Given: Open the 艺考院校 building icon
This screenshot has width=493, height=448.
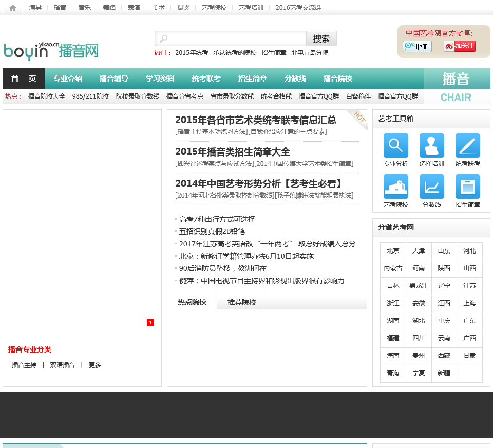Looking at the screenshot, I should pos(396,186).
